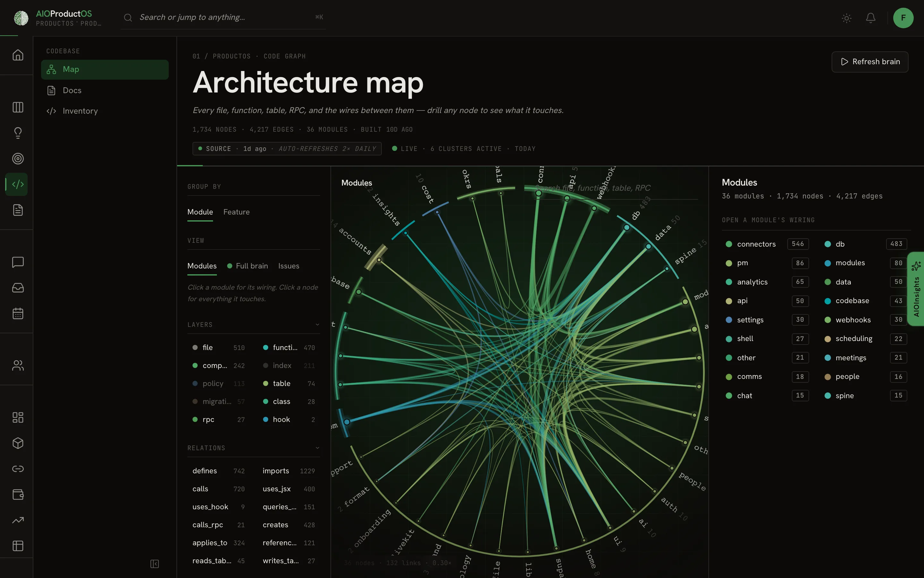This screenshot has height=578, width=924.
Task: Filter by uses_jsx relation
Action: point(289,489)
